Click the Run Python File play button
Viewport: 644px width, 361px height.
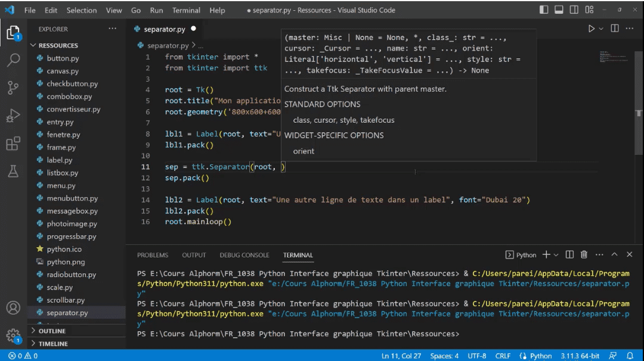click(592, 28)
